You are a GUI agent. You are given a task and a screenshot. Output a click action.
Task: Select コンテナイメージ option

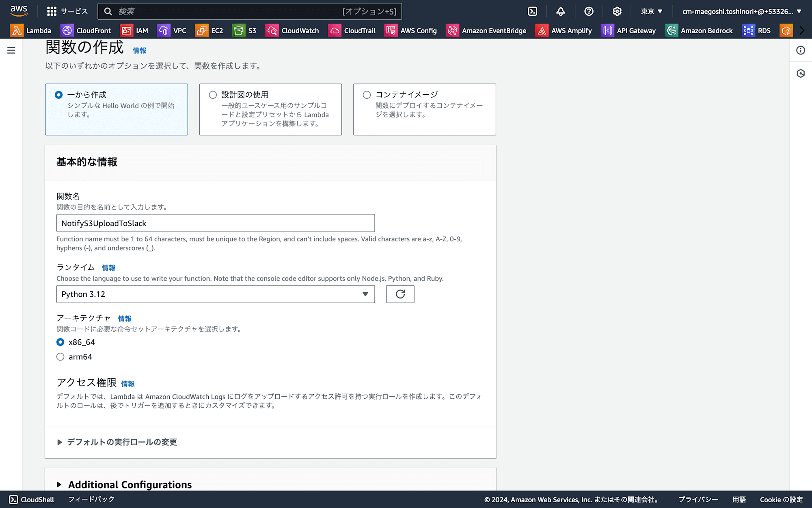(425, 109)
